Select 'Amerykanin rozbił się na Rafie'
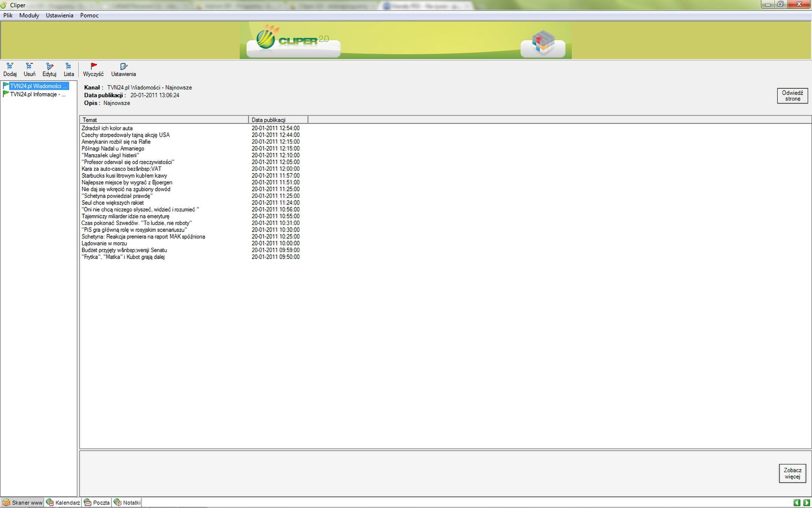812x508 pixels. [x=116, y=142]
